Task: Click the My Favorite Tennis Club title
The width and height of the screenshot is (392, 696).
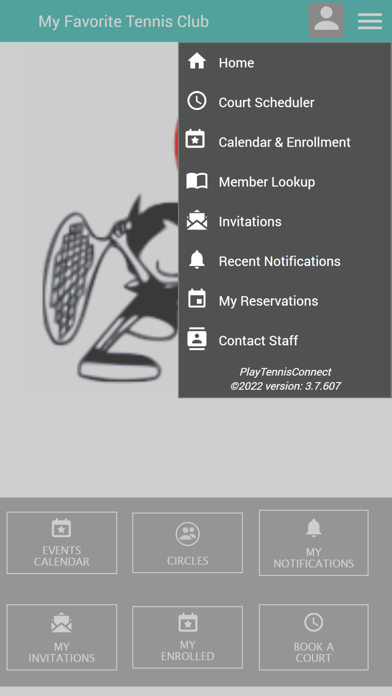Action: [x=123, y=21]
